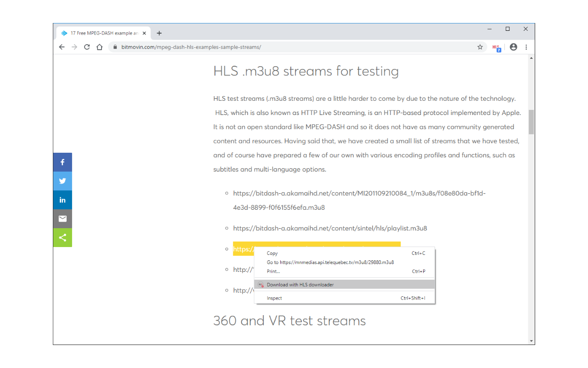The image size is (588, 368).
Task: Share the page via email
Action: pyautogui.click(x=62, y=218)
